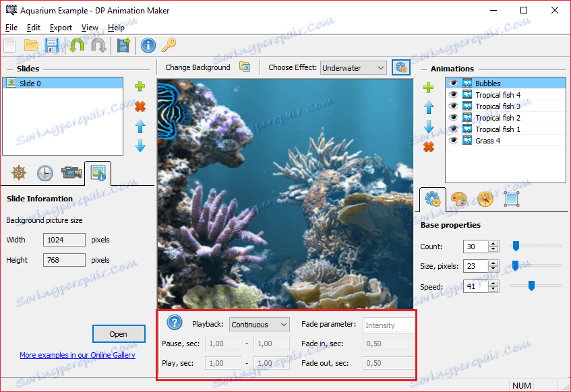This screenshot has width=571, height=392.
Task: Decrease Count value with down arrow
Action: point(493,249)
